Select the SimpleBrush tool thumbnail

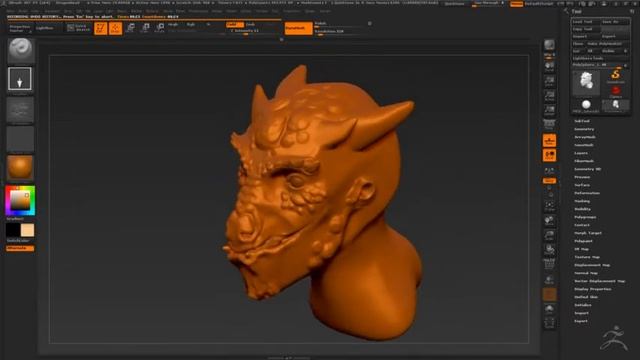pos(616,76)
